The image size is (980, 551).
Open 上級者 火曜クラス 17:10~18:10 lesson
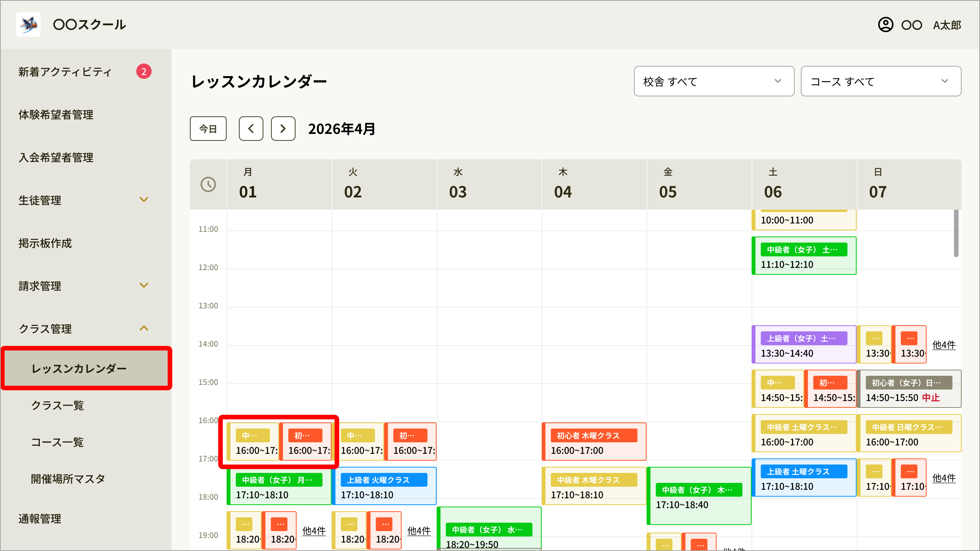384,486
